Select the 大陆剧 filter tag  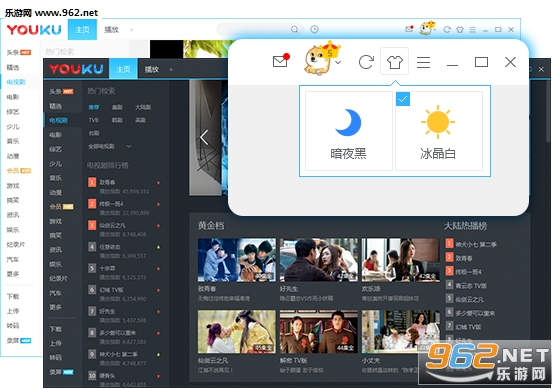143,107
